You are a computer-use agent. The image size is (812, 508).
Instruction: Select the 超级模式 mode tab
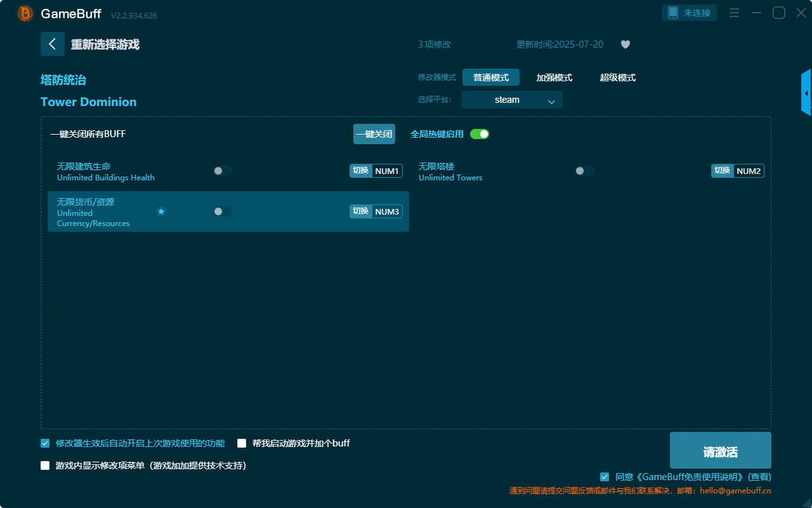click(x=617, y=77)
